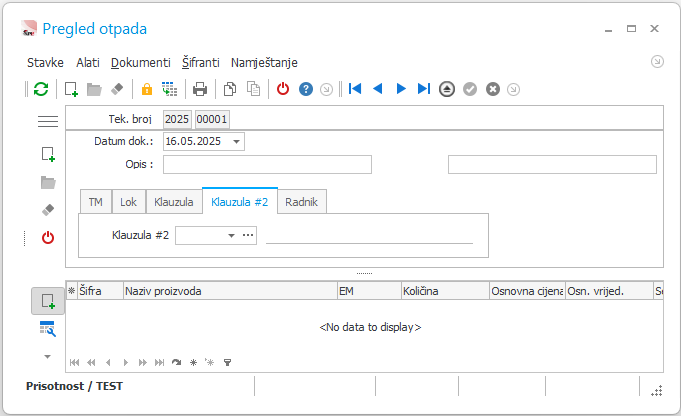Click grid navigator filter funnel icon

point(227,362)
